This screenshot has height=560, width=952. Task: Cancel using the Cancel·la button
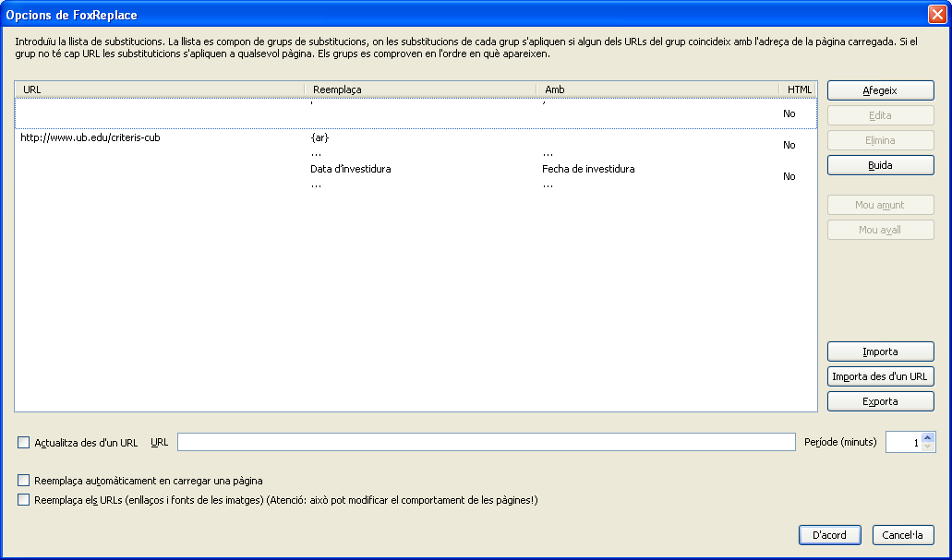click(x=903, y=535)
